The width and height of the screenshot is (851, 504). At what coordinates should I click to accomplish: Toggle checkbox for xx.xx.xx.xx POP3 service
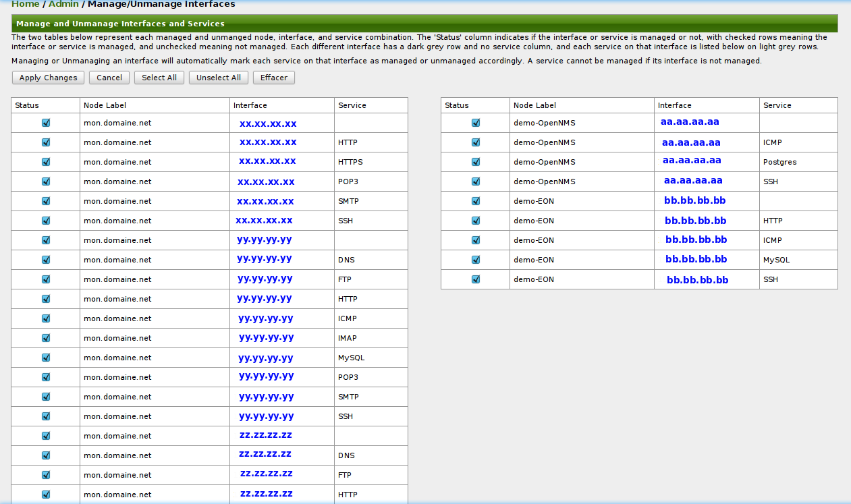point(46,181)
